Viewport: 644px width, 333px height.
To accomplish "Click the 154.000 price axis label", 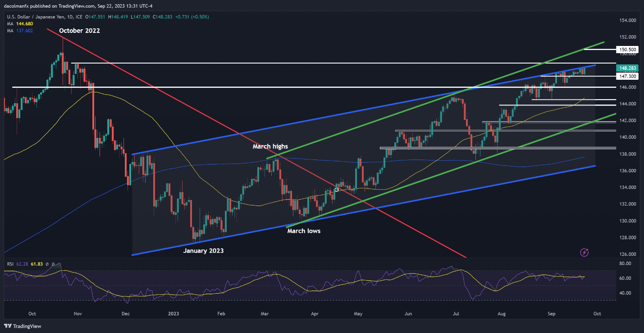I will tap(627, 20).
